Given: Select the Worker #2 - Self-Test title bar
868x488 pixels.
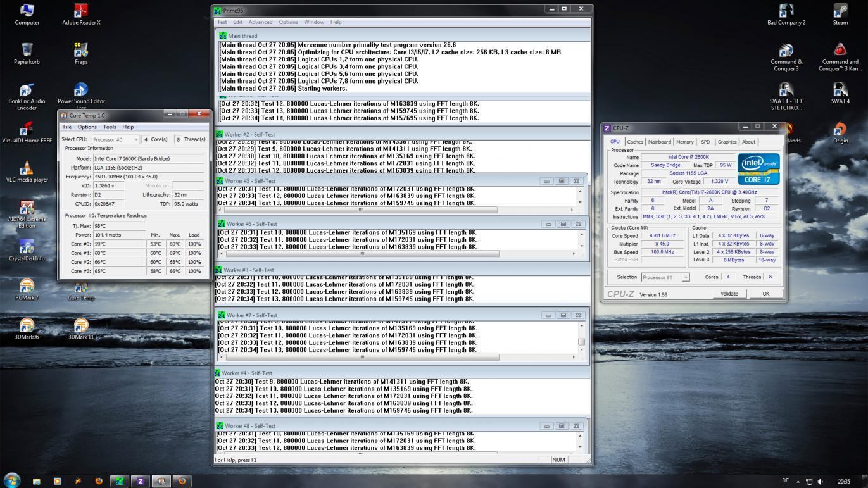Looking at the screenshot, I should tap(403, 134).
